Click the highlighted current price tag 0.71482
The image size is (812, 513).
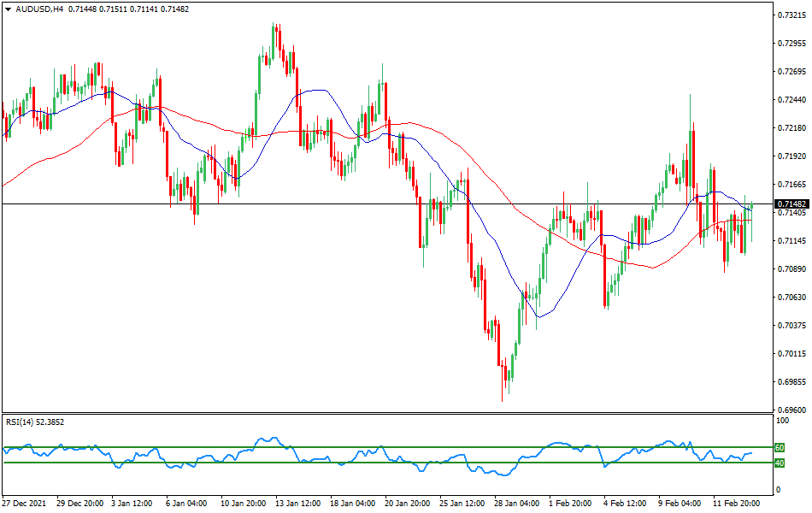(x=791, y=204)
